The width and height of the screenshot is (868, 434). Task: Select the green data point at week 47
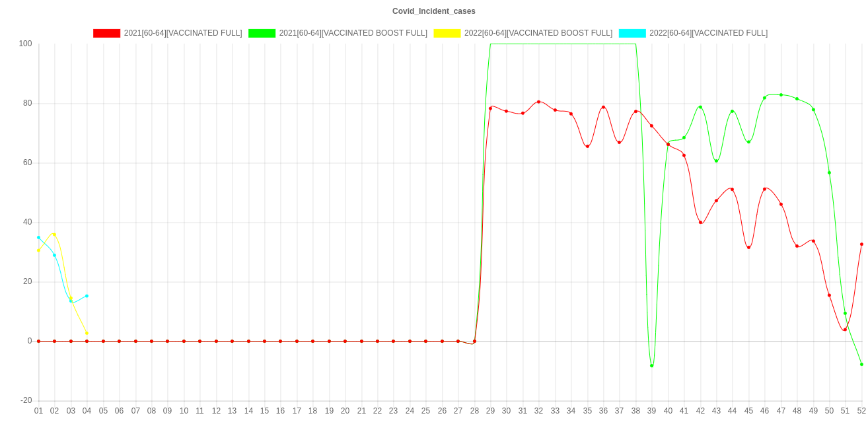tap(781, 94)
